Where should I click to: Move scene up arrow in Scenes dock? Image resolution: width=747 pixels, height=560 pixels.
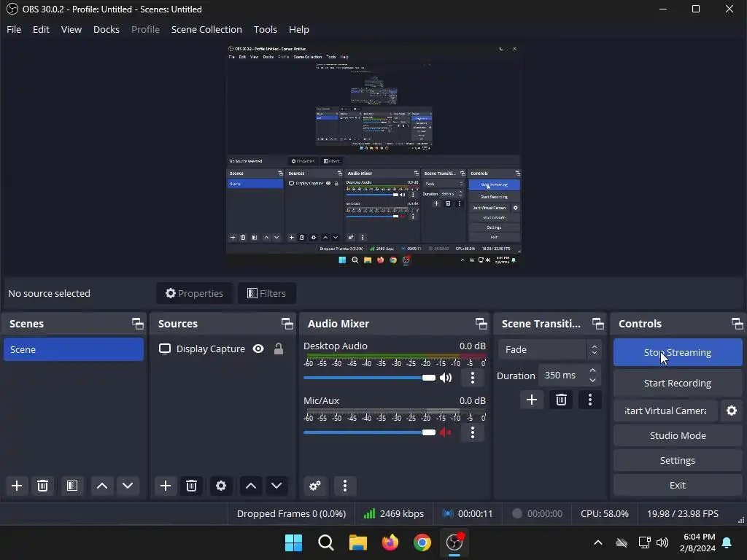pyautogui.click(x=102, y=486)
